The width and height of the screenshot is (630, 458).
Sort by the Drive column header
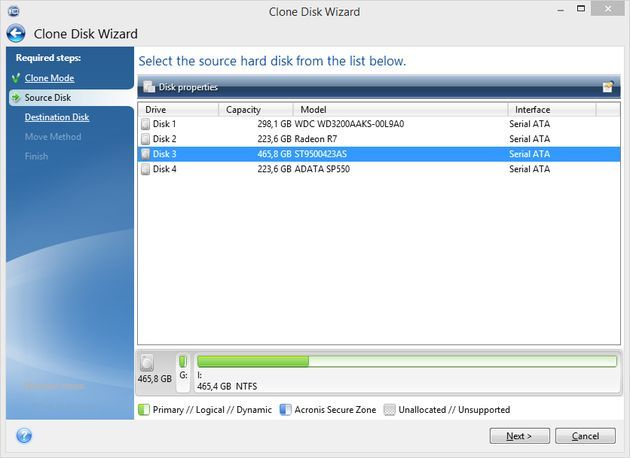pos(179,110)
